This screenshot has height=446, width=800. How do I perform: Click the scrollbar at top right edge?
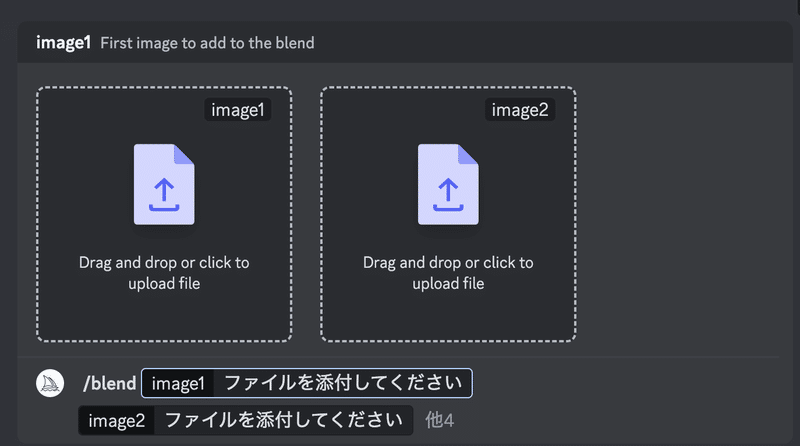click(x=797, y=8)
